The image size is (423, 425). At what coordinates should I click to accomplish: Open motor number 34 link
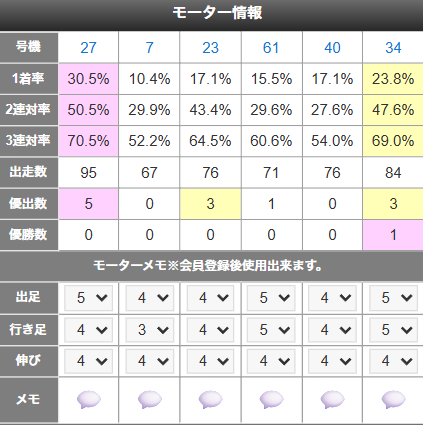click(393, 48)
